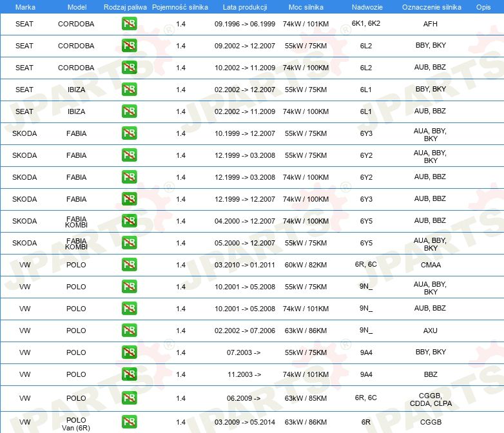Click fuel icon in POLO Van (6R) row
The width and height of the screenshot is (504, 433).
pos(129,422)
